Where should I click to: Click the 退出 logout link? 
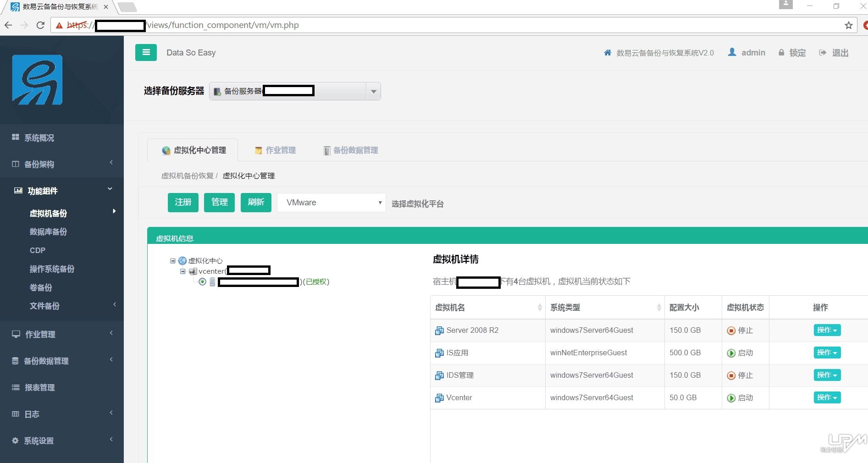[834, 53]
